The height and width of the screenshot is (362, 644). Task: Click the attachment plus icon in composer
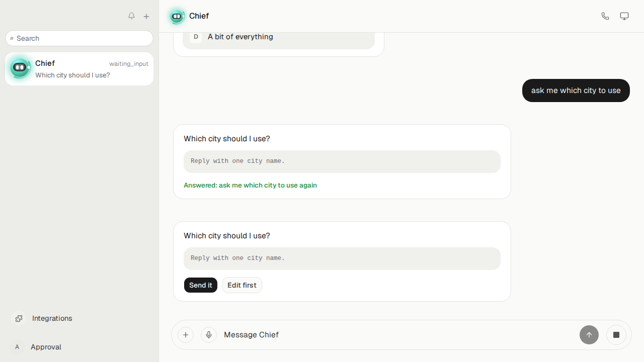pos(186,335)
